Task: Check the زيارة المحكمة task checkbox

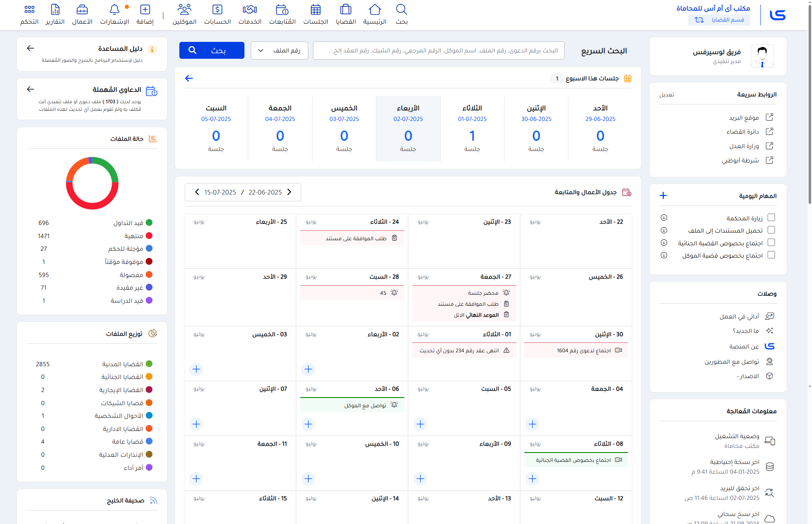Action: click(x=771, y=217)
